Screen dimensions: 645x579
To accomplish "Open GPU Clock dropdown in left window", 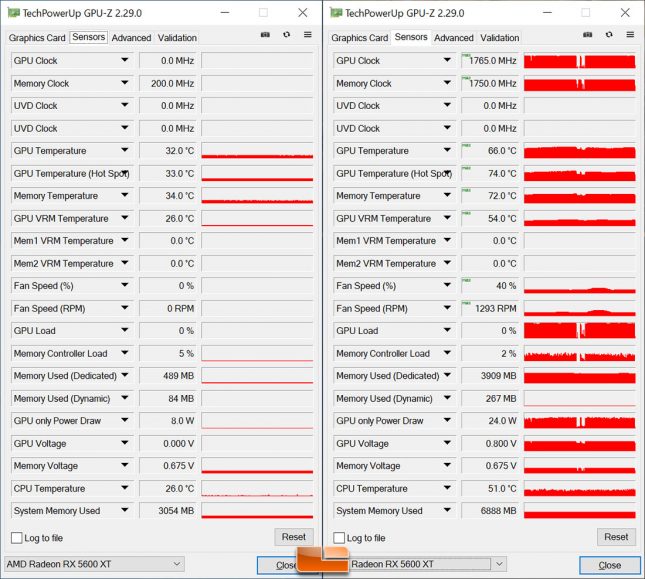I will click(125, 60).
